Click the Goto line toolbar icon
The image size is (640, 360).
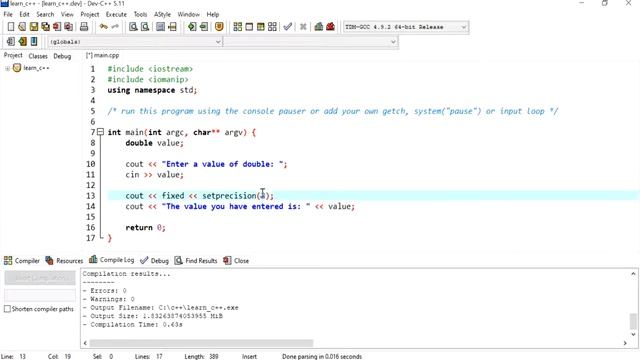(x=172, y=27)
